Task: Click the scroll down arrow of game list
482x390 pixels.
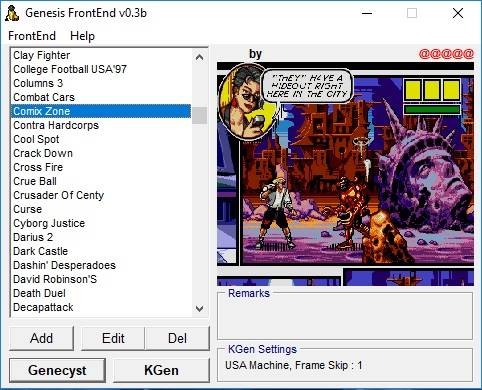Action: [199, 309]
